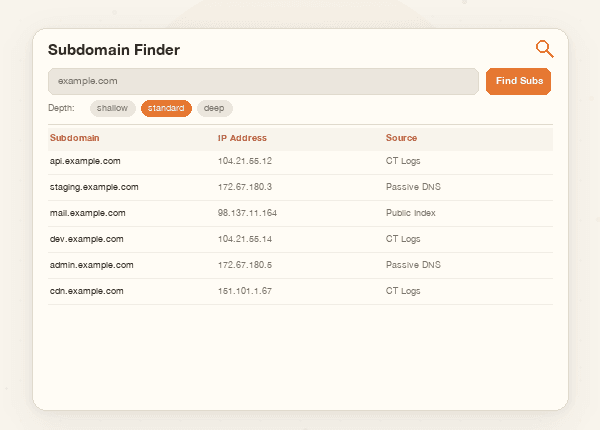
Task: Sort by Source column header
Action: pos(401,138)
